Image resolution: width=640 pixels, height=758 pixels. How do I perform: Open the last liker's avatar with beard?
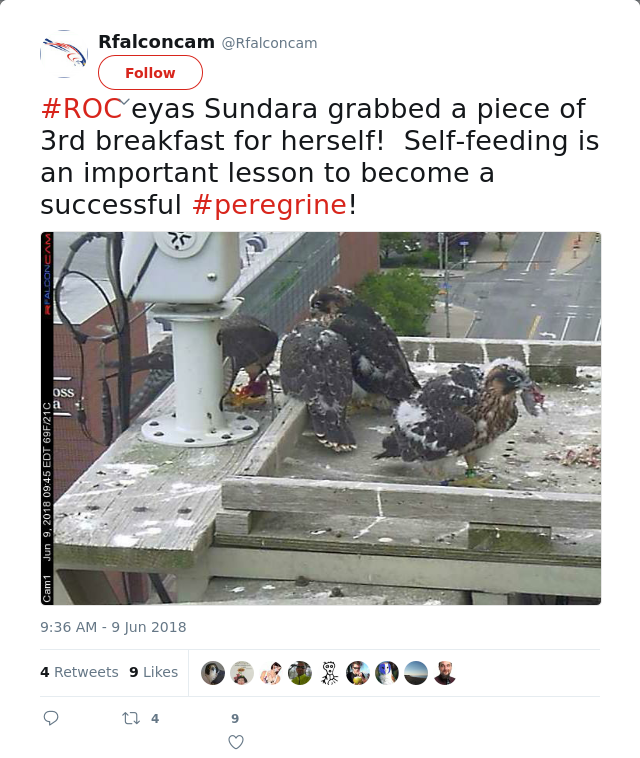point(445,673)
